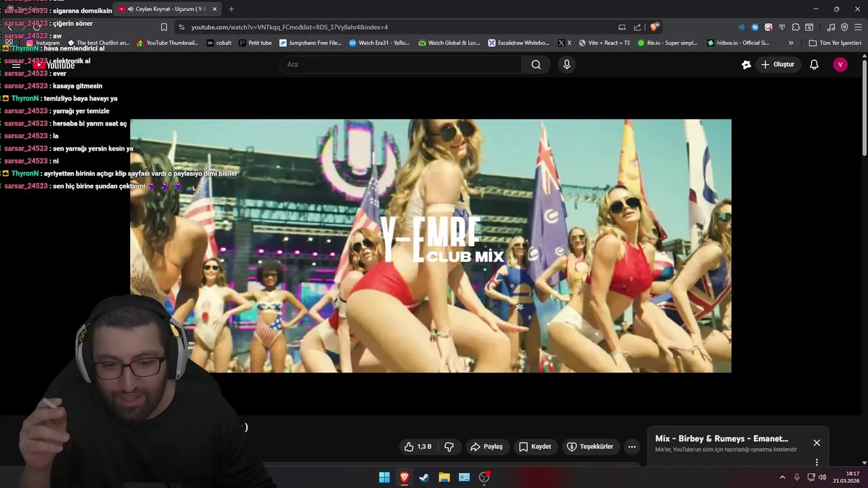
Task: Open the site settings icon in the address bar
Action: [181, 27]
